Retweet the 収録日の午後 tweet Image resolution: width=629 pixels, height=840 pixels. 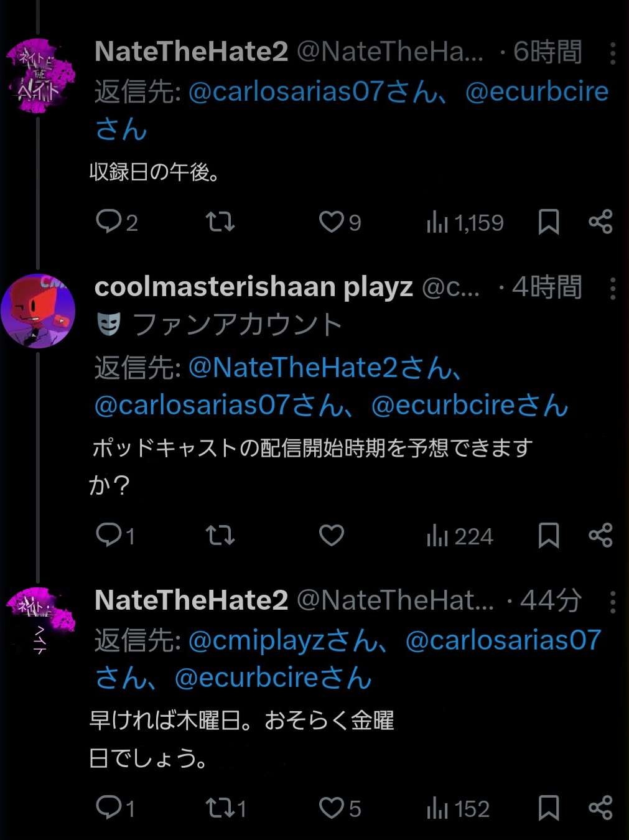pyautogui.click(x=220, y=222)
